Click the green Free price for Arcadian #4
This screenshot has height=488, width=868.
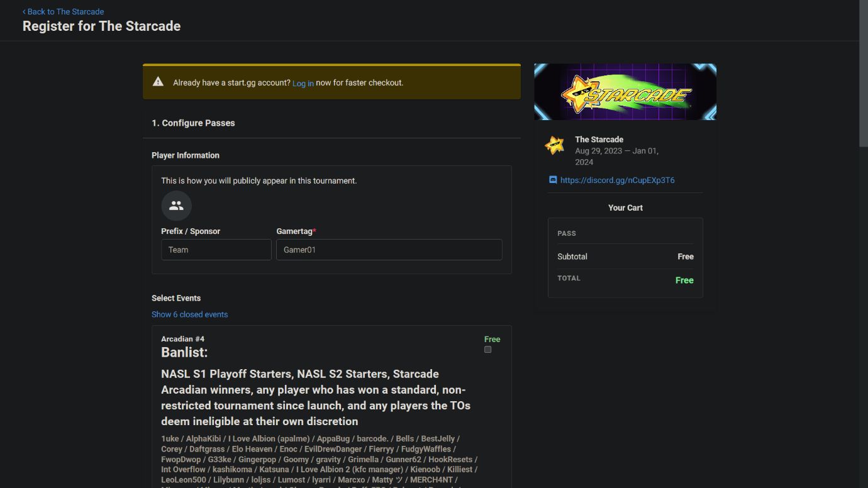(x=492, y=339)
